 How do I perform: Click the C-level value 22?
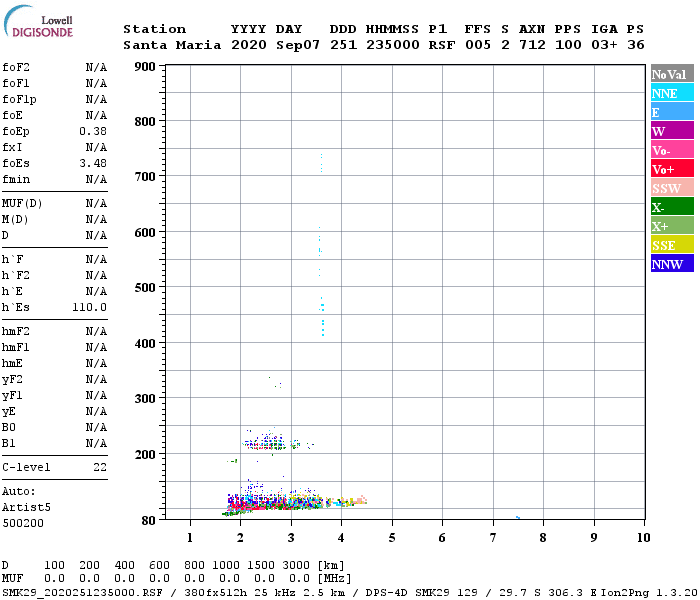100,467
